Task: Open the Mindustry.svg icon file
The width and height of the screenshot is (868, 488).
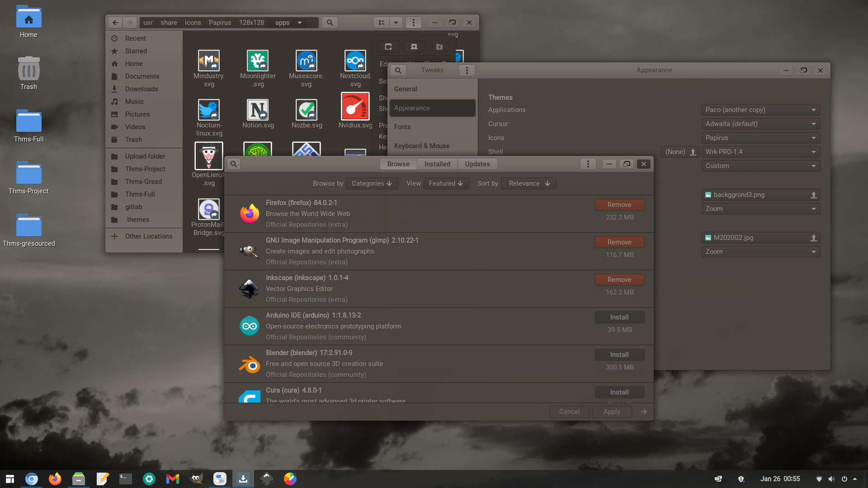Action: 209,61
